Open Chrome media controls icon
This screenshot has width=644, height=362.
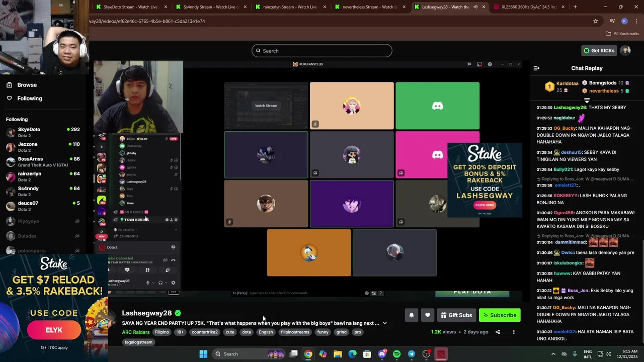coord(612,21)
